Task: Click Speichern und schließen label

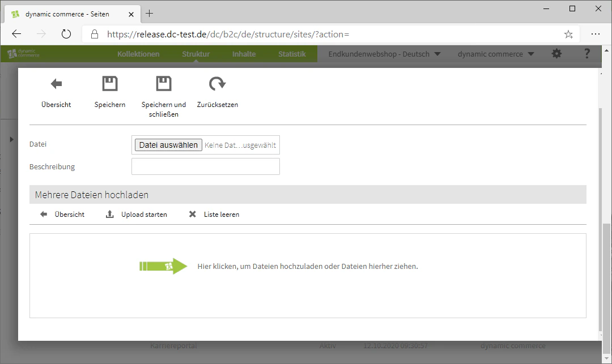Action: tap(164, 109)
